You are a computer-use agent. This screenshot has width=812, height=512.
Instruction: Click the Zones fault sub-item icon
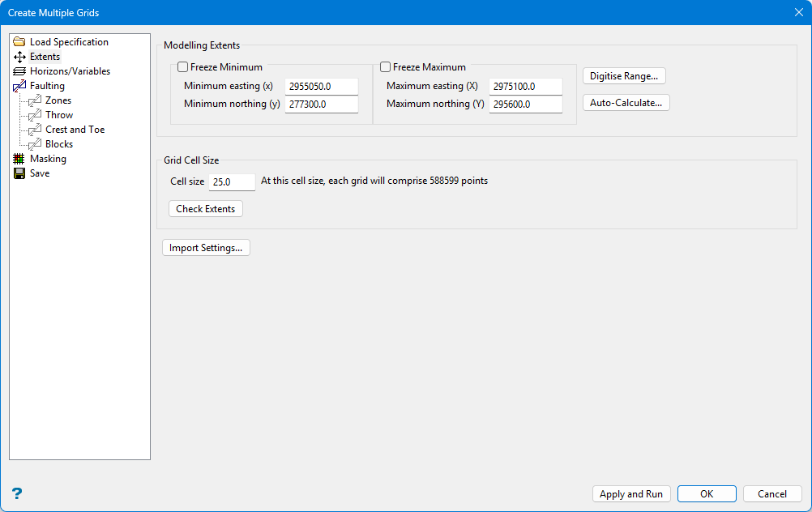click(35, 100)
